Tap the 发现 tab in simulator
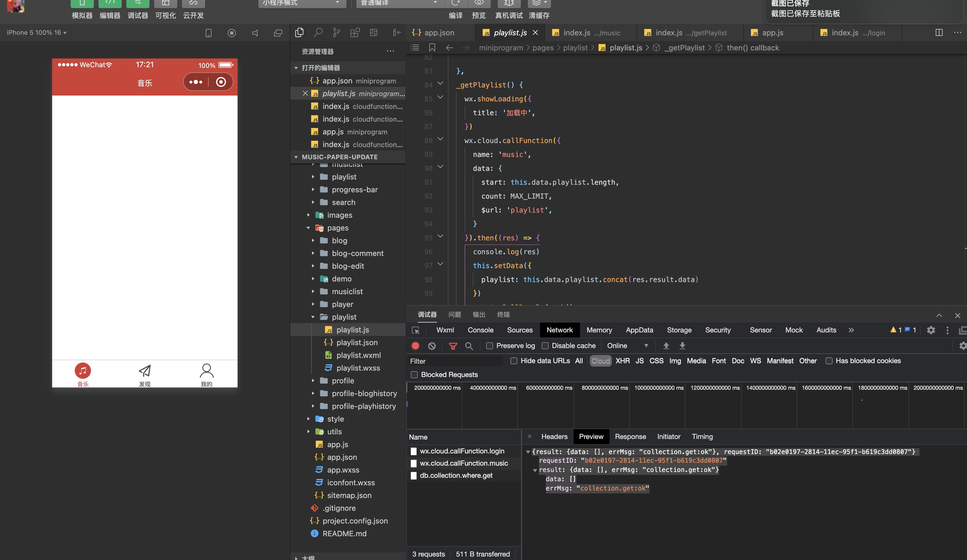The image size is (967, 560). [x=145, y=375]
